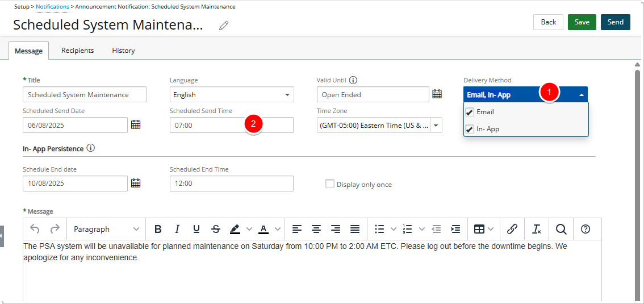Click the Bold formatting icon
The height and width of the screenshot is (304, 644).
pyautogui.click(x=158, y=229)
